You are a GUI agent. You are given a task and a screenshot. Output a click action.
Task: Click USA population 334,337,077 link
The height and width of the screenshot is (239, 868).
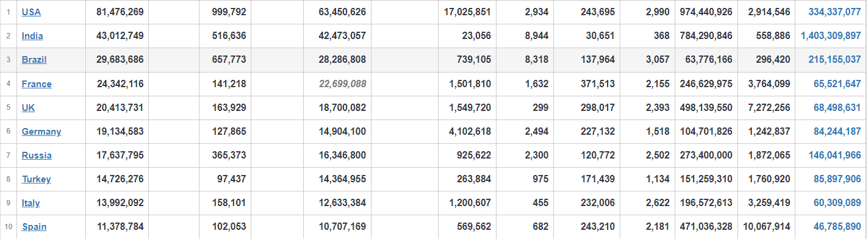click(834, 12)
